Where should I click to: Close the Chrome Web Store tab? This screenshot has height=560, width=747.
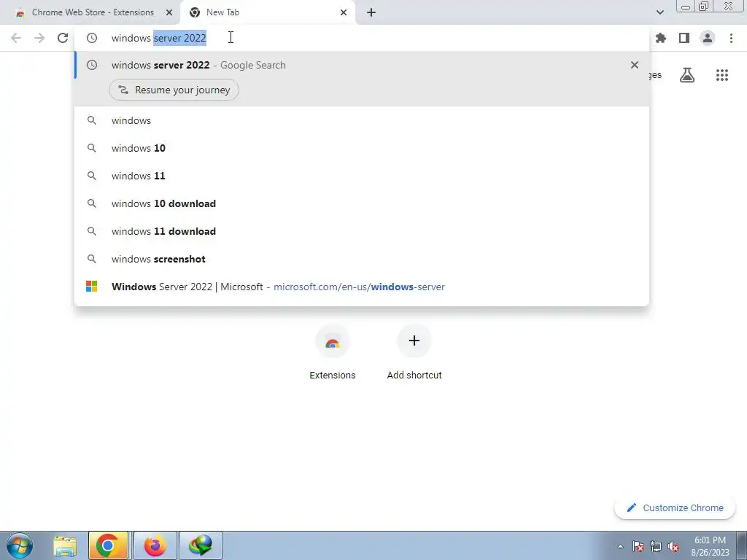(x=169, y=12)
